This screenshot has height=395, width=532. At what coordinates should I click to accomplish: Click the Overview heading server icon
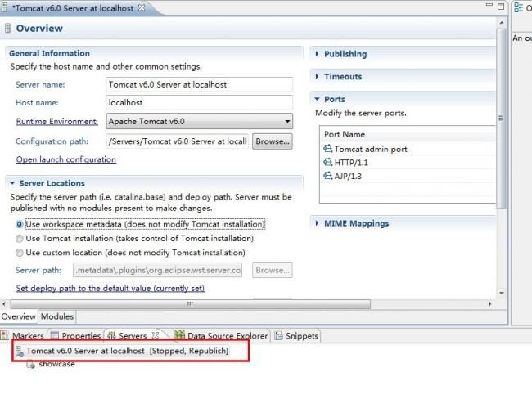click(x=7, y=28)
